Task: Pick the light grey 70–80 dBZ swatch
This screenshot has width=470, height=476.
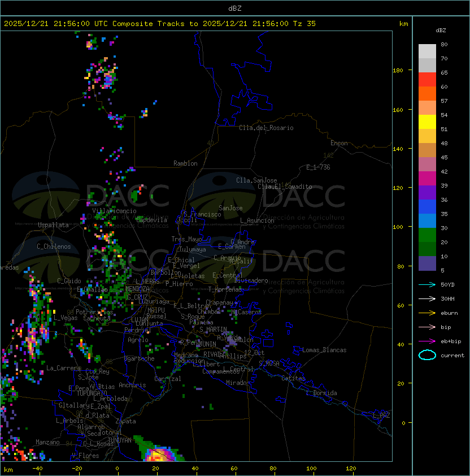Action: click(x=427, y=51)
